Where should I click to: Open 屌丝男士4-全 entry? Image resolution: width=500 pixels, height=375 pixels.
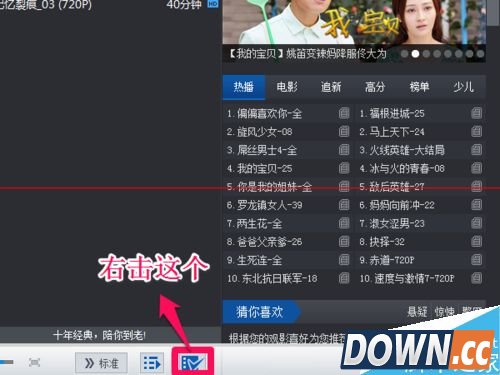(x=262, y=150)
